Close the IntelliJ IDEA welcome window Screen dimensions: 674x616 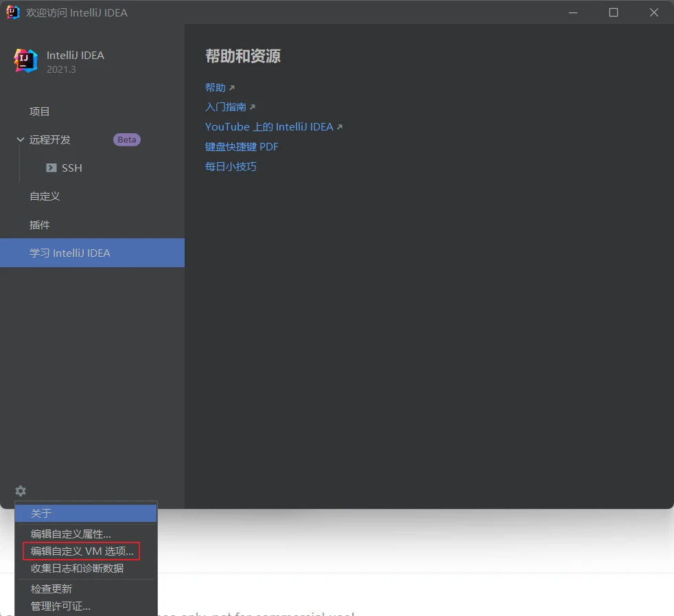(654, 12)
